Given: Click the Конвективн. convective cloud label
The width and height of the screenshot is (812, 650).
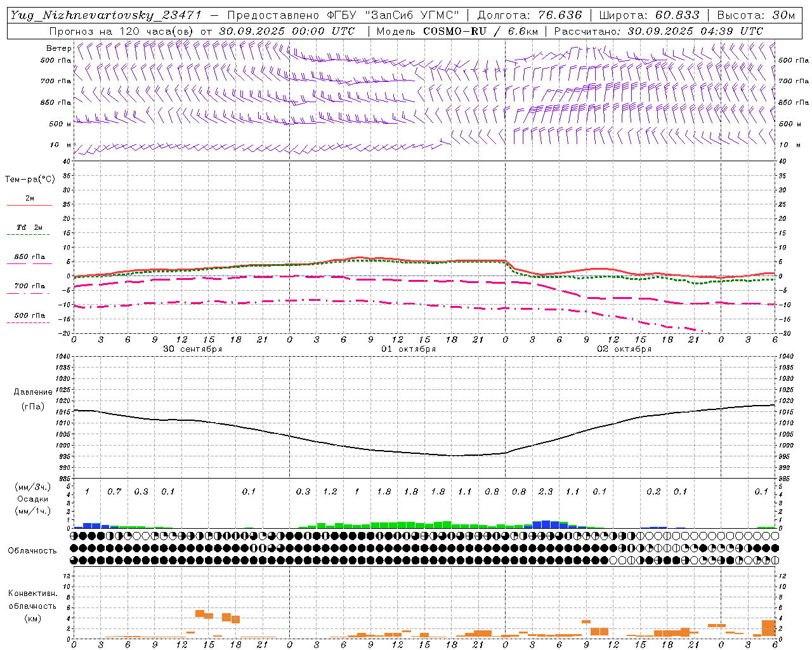Looking at the screenshot, I should click(32, 594).
